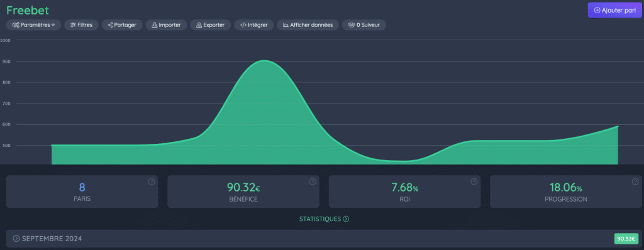Click the chart icon in Afficher données
The image size is (644, 250).
coord(286,25)
